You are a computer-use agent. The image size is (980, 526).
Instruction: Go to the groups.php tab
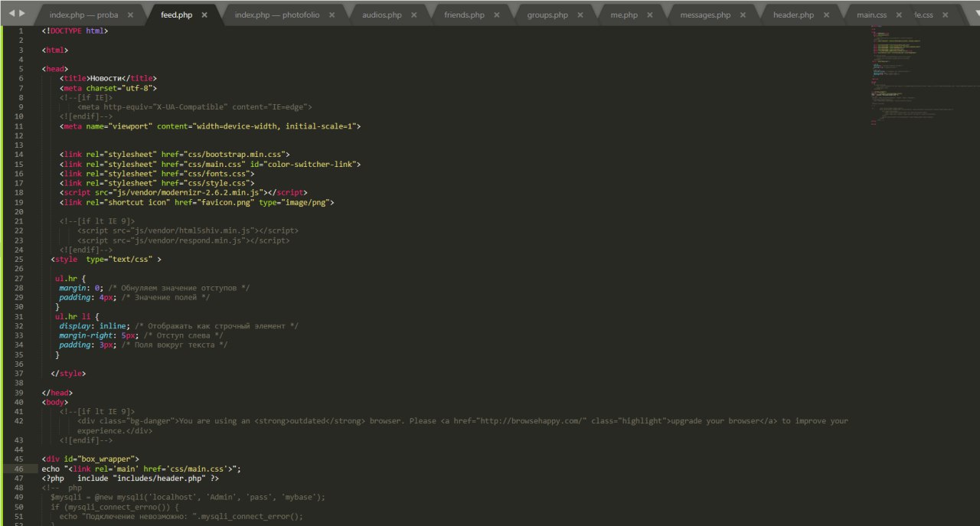point(547,15)
